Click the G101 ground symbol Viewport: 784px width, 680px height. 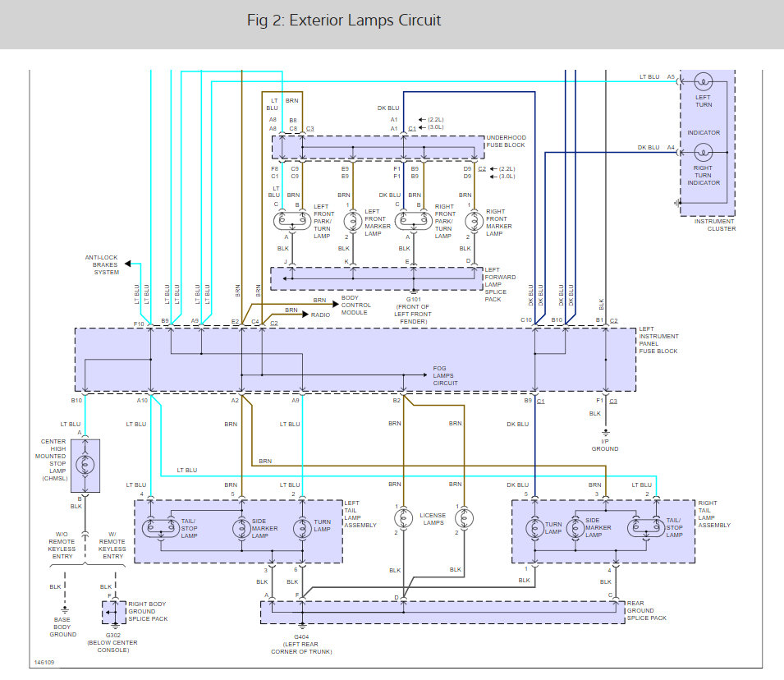(x=414, y=292)
